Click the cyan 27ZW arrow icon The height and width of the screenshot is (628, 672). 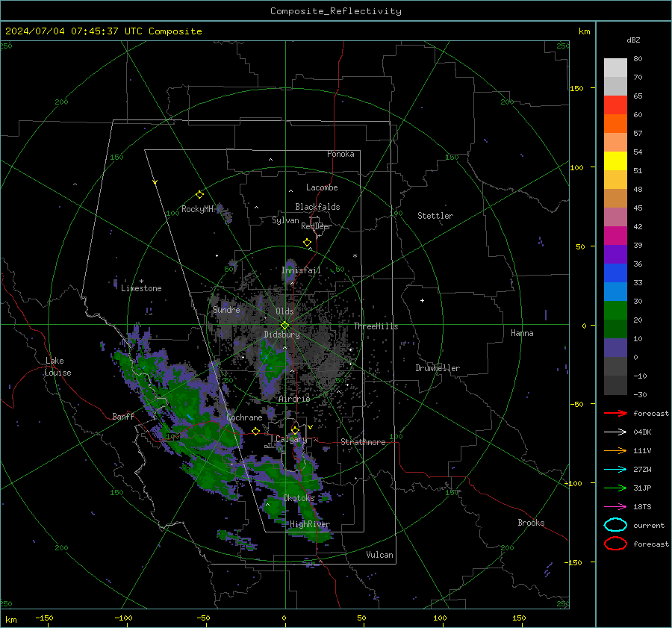pos(615,470)
